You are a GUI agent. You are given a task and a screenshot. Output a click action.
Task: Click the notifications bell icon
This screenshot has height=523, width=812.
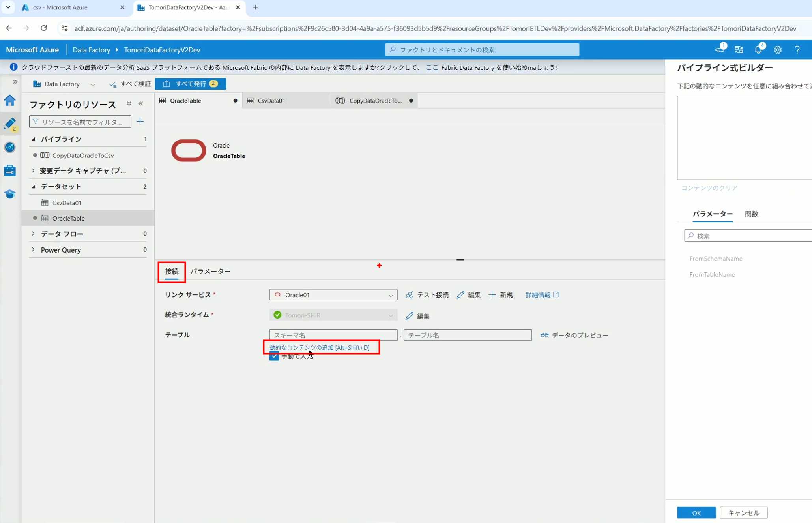click(758, 50)
